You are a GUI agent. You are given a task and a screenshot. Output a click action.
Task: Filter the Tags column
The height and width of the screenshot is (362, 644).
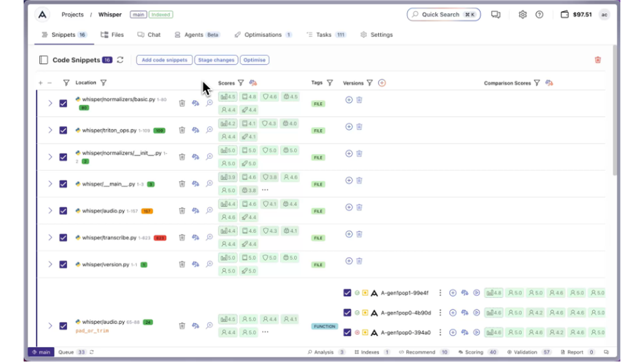(x=330, y=82)
